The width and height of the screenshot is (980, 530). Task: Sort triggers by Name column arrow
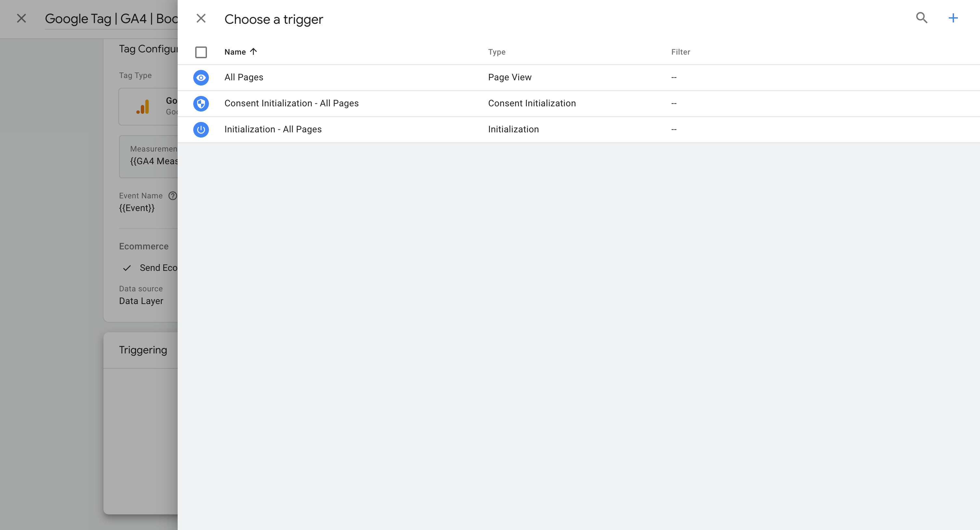253,52
